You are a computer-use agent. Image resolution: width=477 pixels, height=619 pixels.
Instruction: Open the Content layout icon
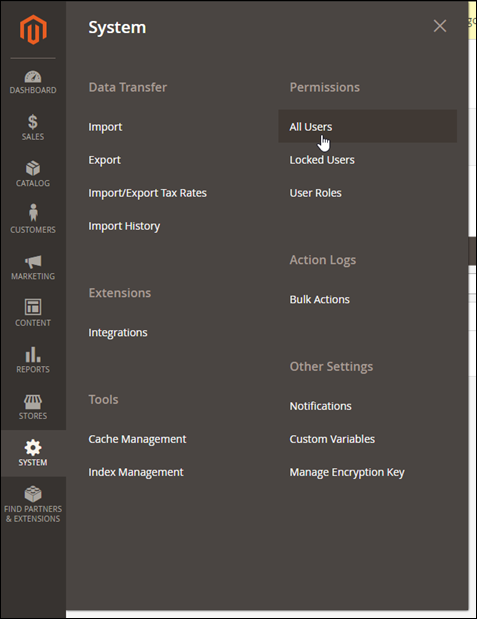coord(33,307)
